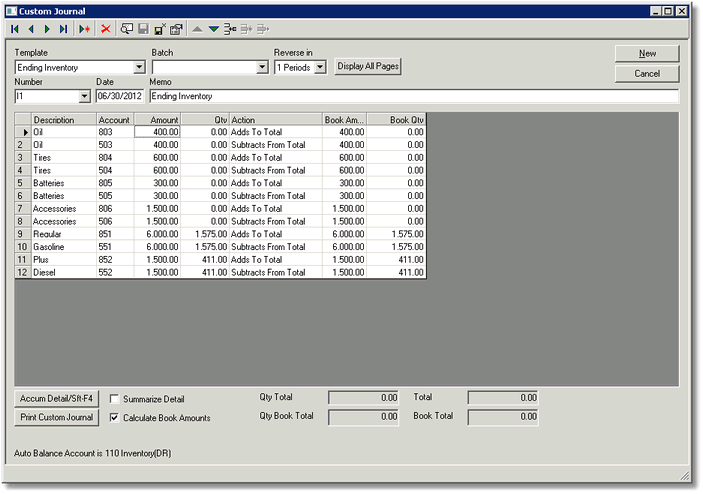
Task: Click account cell 503
Action: coord(115,145)
